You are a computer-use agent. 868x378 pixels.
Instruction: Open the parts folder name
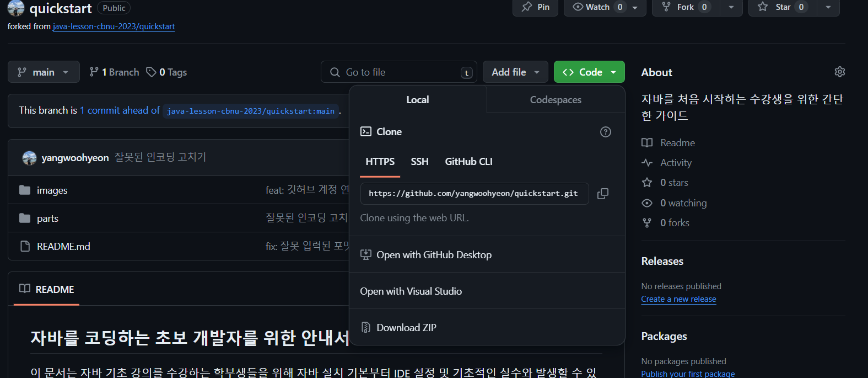coord(47,219)
